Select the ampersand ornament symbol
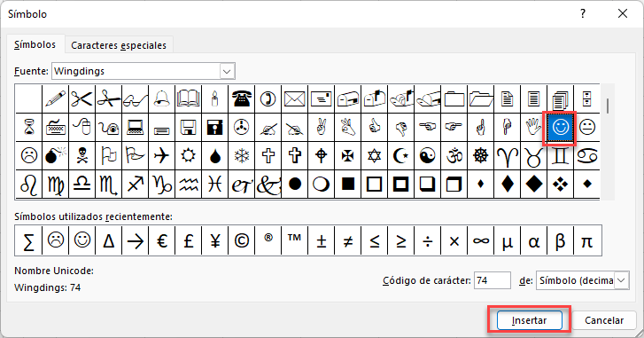The width and height of the screenshot is (644, 338). pyautogui.click(x=268, y=185)
